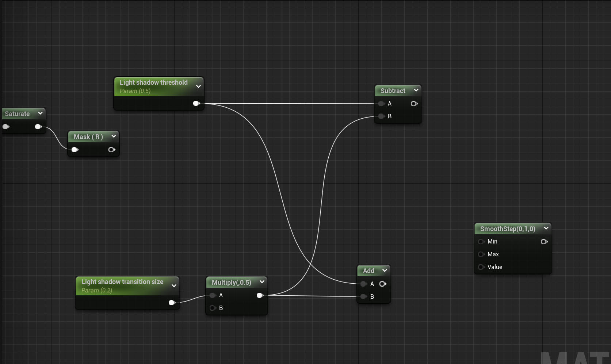Image resolution: width=611 pixels, height=364 pixels.
Task: Click the Saturate node input pin
Action: click(x=6, y=127)
